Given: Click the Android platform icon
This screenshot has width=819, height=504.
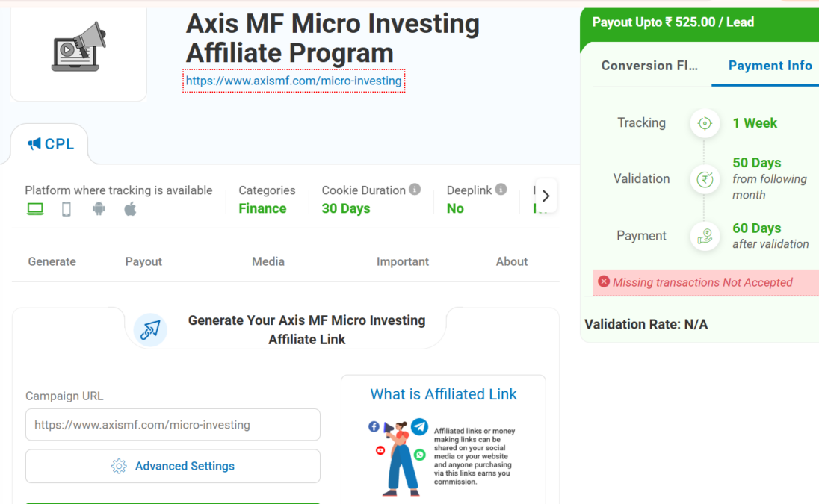Looking at the screenshot, I should 99,209.
